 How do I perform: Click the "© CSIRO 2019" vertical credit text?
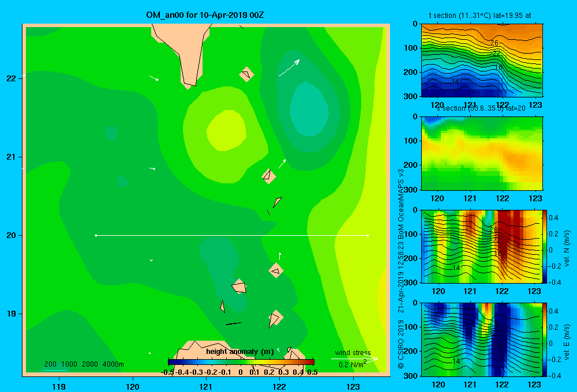(401, 344)
